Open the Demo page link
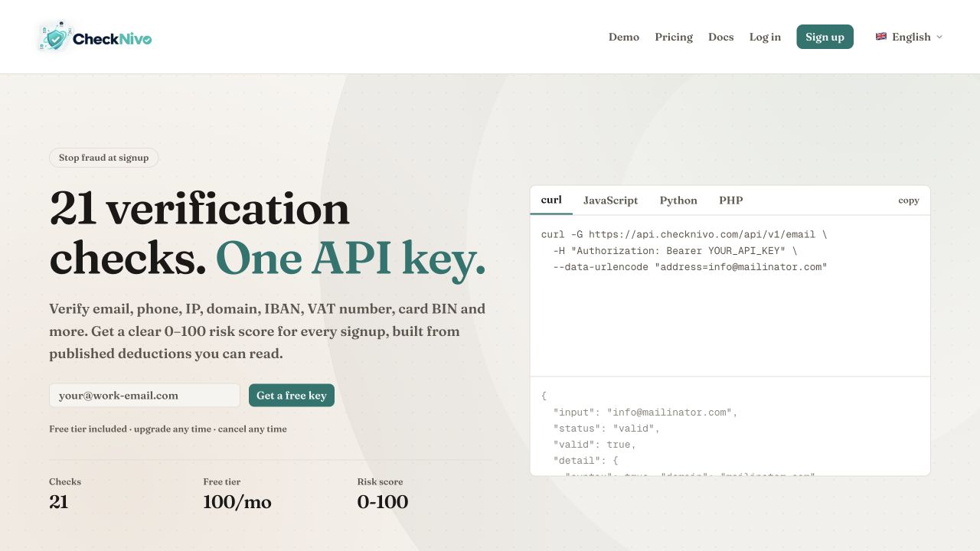The image size is (980, 551). (624, 37)
